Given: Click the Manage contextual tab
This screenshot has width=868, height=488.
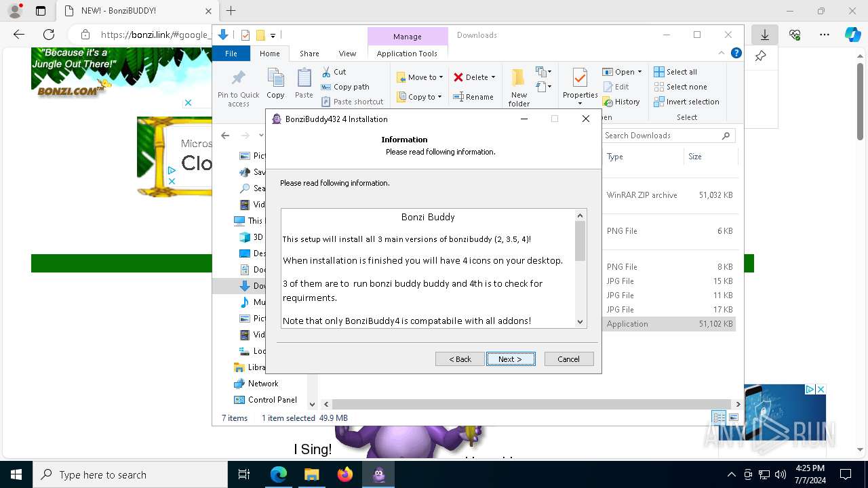Looking at the screenshot, I should tap(407, 37).
